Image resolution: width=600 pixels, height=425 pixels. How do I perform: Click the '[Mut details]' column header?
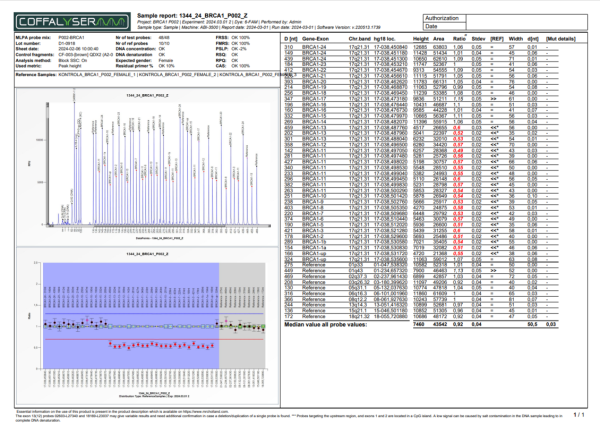(x=561, y=39)
